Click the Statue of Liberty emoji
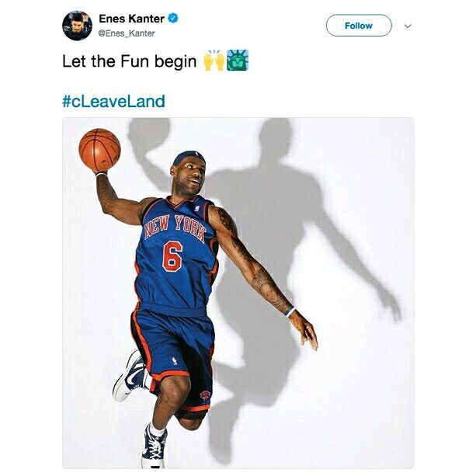This screenshot has height=476, width=476. [238, 60]
